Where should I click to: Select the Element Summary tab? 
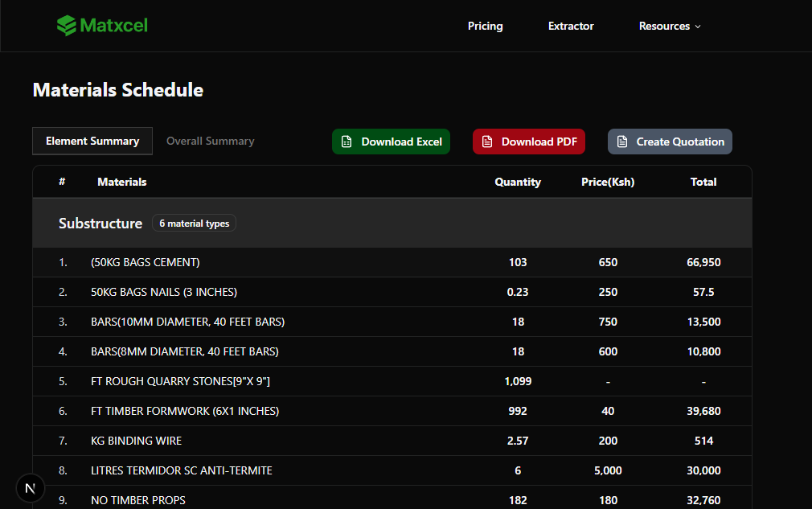[x=92, y=141]
